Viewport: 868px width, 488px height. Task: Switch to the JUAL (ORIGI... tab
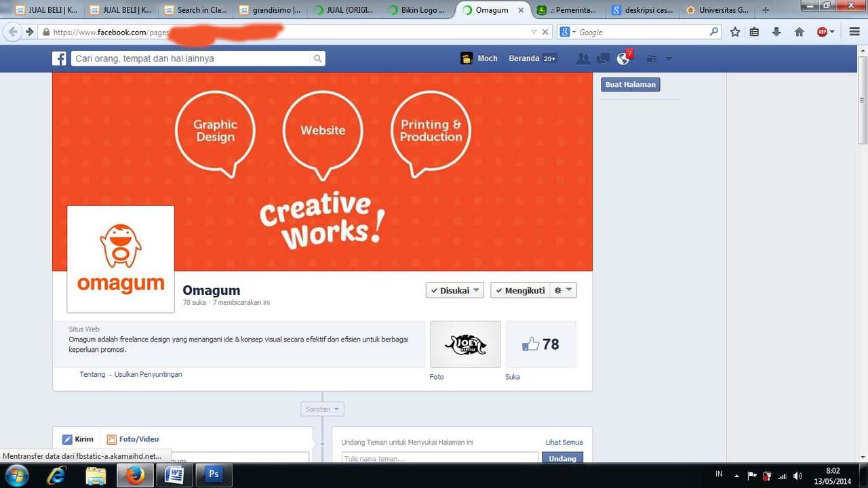344,10
